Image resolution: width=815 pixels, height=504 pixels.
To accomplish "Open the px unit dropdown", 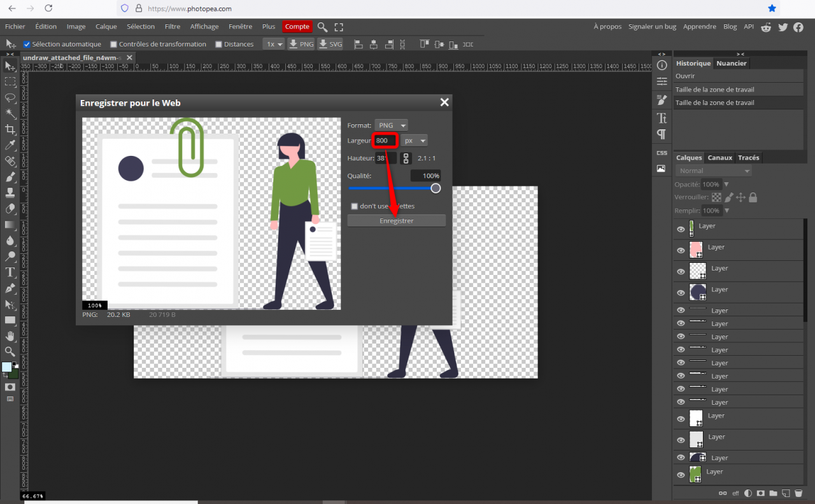I will coord(414,141).
